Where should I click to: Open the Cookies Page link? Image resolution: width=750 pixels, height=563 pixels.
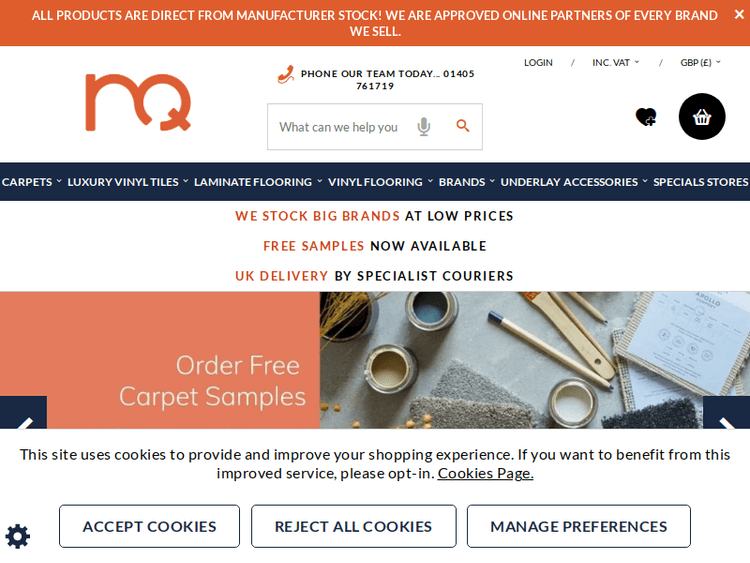pyautogui.click(x=485, y=473)
